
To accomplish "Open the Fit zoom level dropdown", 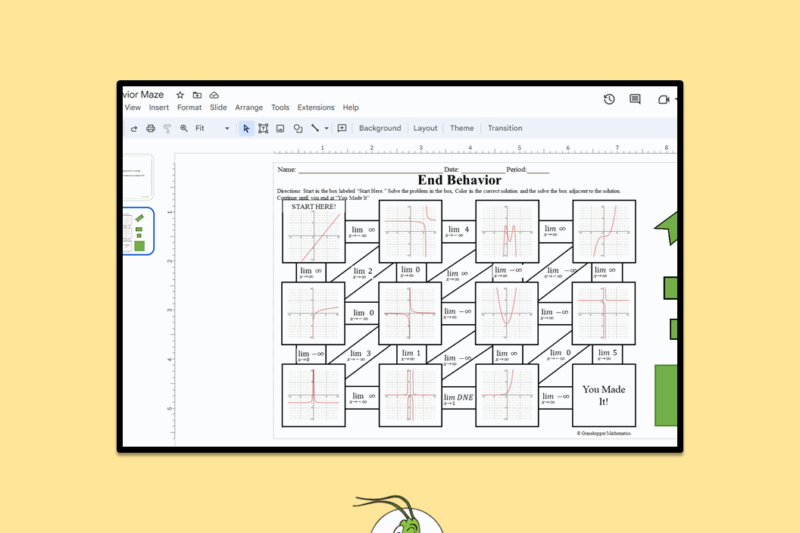I will tap(212, 129).
